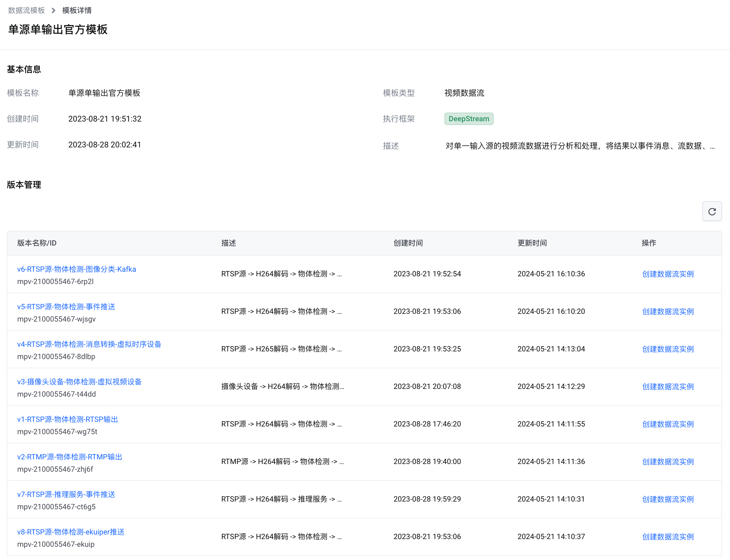
Task: Select ID text mpv-2100055467-wjsgv
Action: click(56, 319)
